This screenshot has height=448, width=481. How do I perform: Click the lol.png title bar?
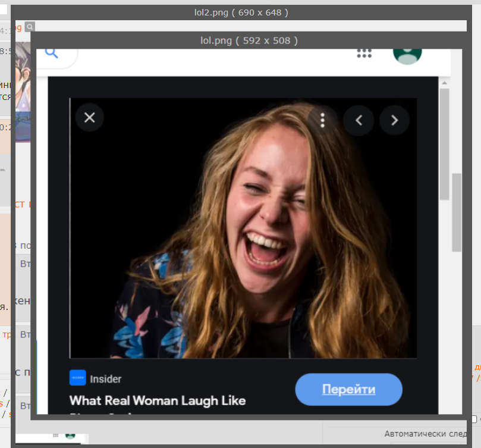249,40
